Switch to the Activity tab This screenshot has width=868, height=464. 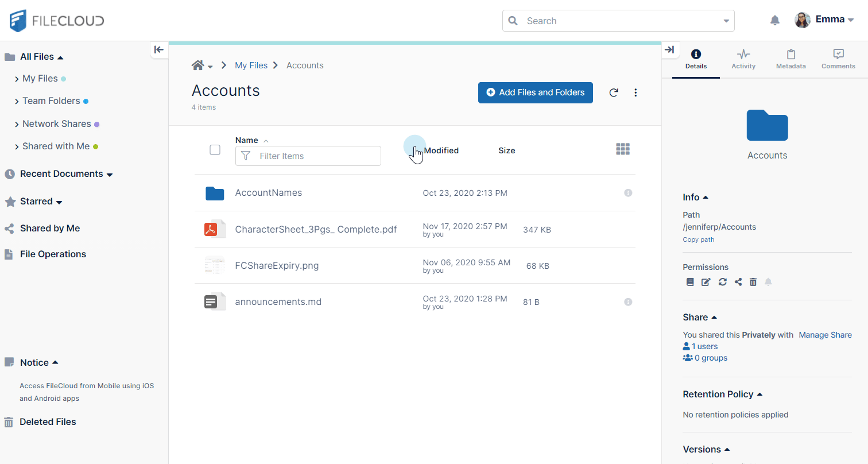pyautogui.click(x=743, y=59)
